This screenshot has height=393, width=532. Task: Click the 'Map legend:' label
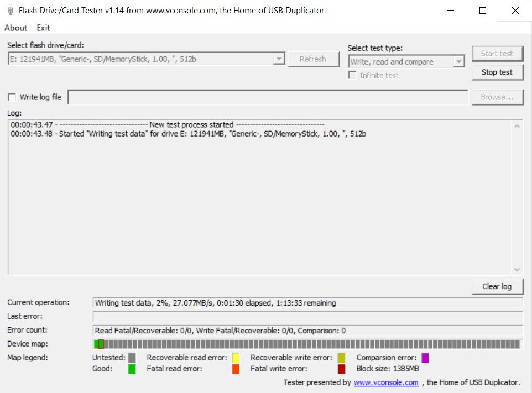point(28,358)
